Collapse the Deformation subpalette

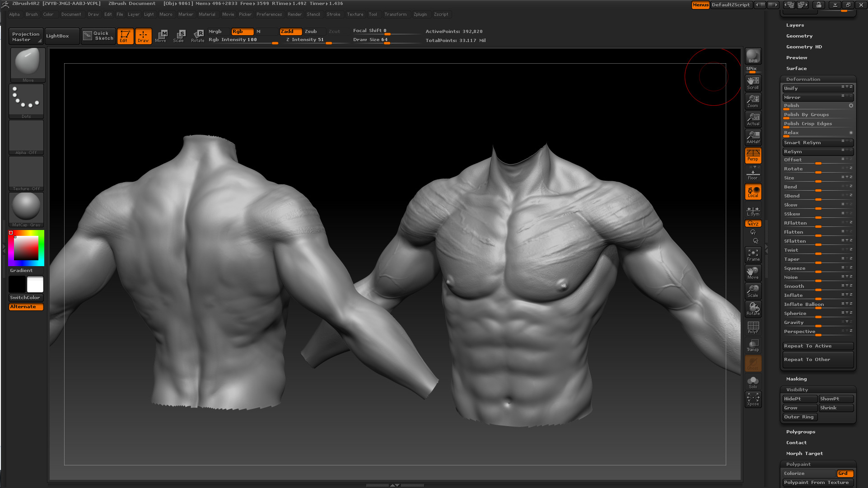coord(803,80)
